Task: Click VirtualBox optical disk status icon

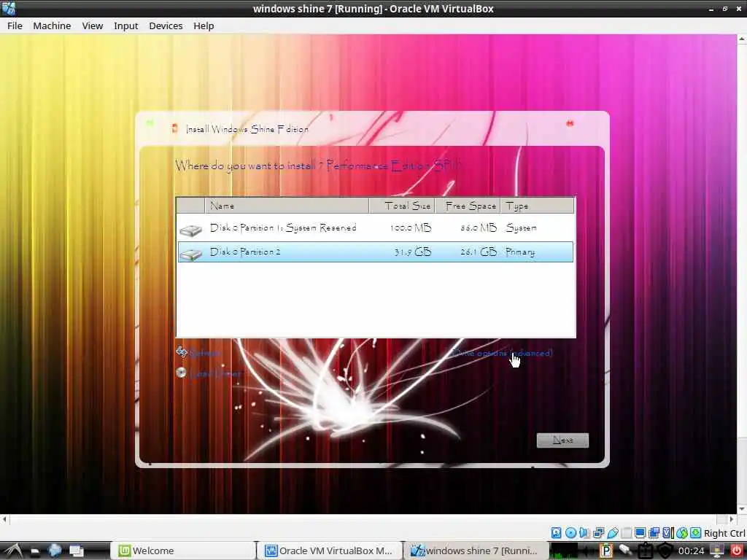Action: [570, 533]
